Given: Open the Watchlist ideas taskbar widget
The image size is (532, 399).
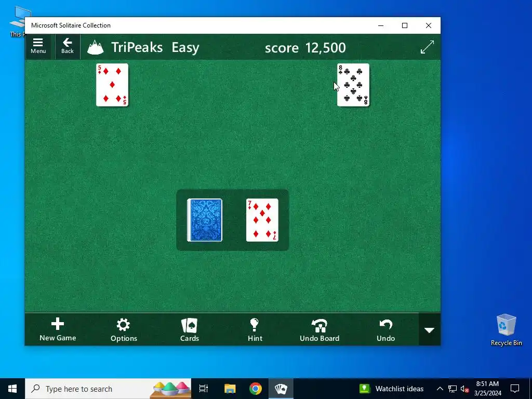Looking at the screenshot, I should coord(392,389).
